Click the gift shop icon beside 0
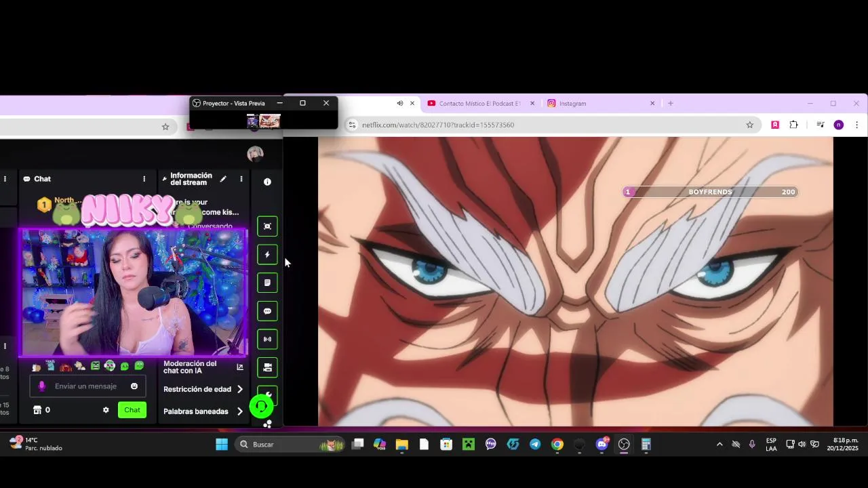Viewport: 868px width, 488px height. pos(37,410)
